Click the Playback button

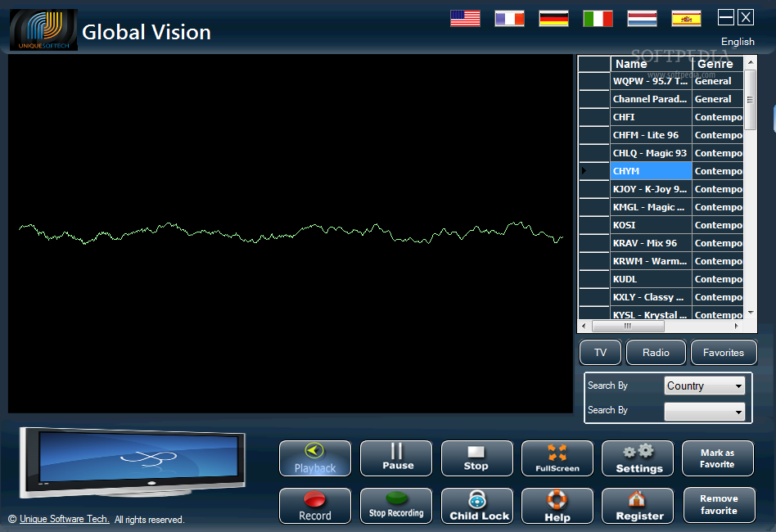pos(315,458)
